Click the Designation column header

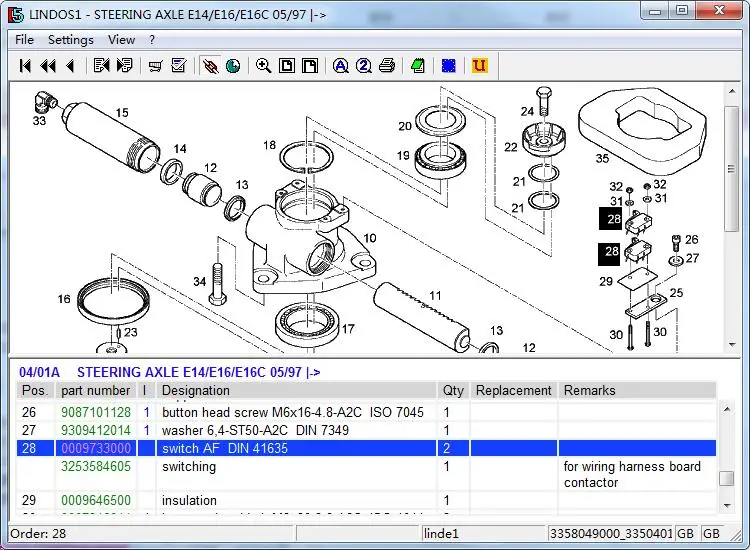pos(196,390)
